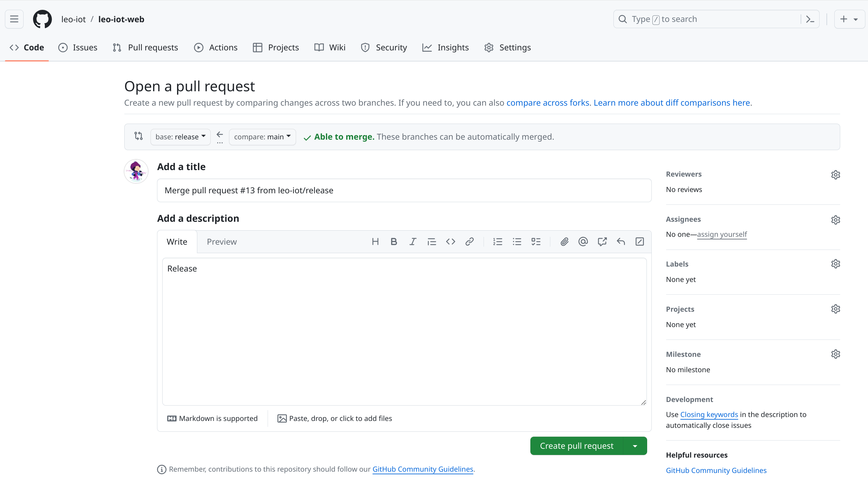Click Milestone settings gear icon
Image resolution: width=868 pixels, height=488 pixels.
(x=835, y=354)
